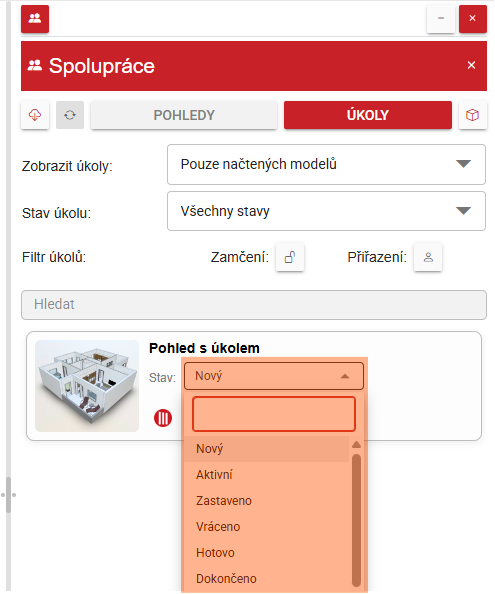Image resolution: width=495 pixels, height=594 pixels.
Task: Toggle the Přiřazení user filter
Action: (x=428, y=257)
